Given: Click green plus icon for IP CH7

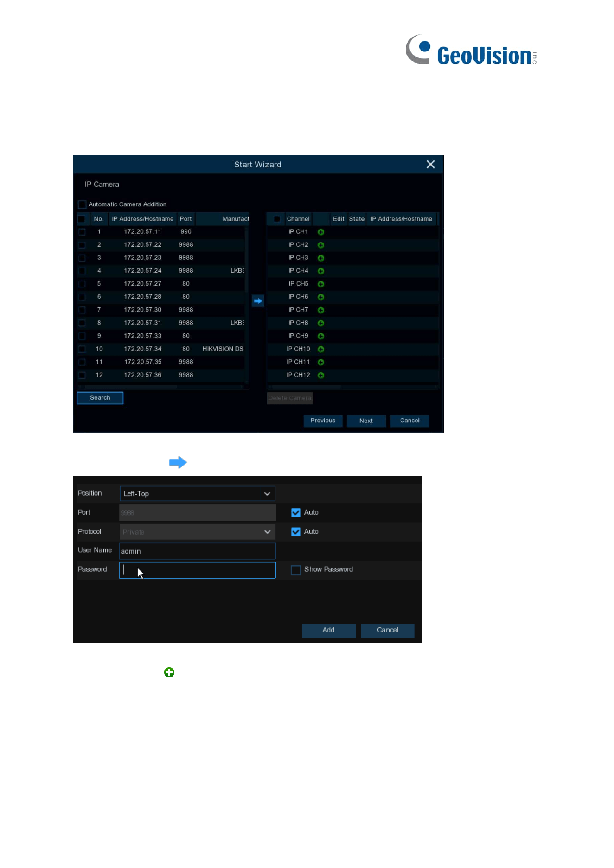Looking at the screenshot, I should coord(320,310).
